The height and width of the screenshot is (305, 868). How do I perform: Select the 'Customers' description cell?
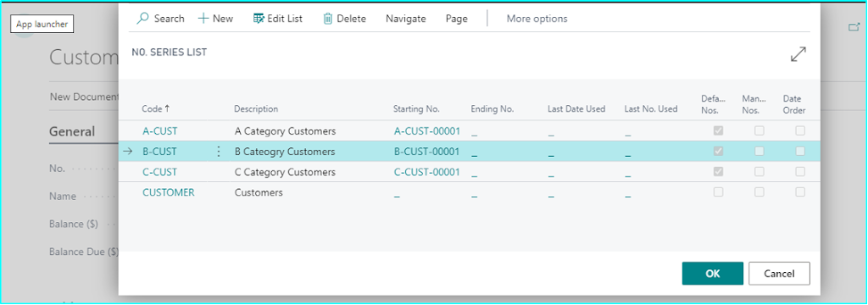[259, 192]
